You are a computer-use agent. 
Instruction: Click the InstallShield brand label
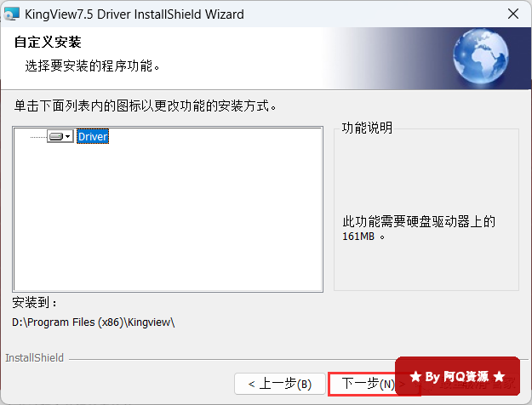[35, 357]
